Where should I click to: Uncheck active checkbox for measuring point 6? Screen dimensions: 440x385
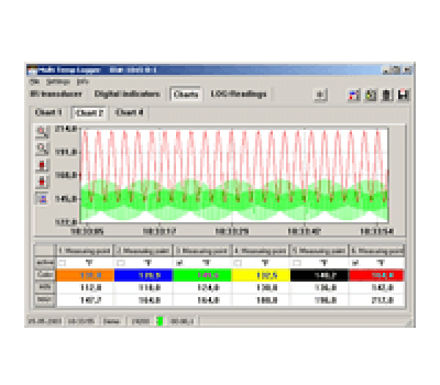(x=355, y=263)
